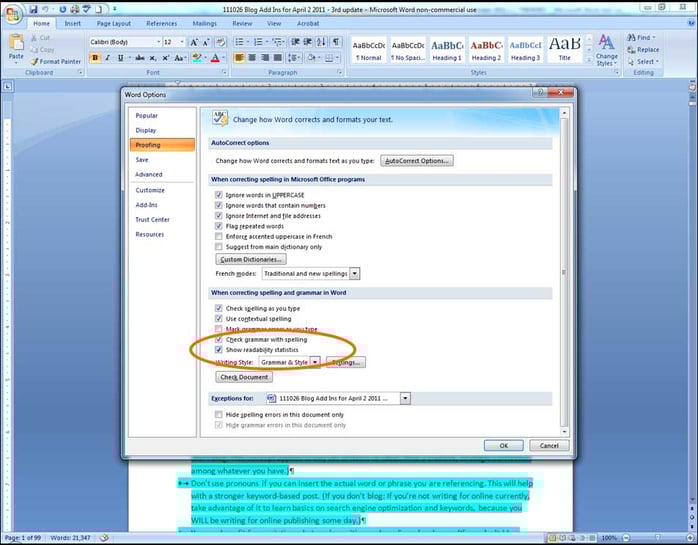The width and height of the screenshot is (698, 545).
Task: Tick Hide spelling errors in this document only
Action: pos(219,414)
